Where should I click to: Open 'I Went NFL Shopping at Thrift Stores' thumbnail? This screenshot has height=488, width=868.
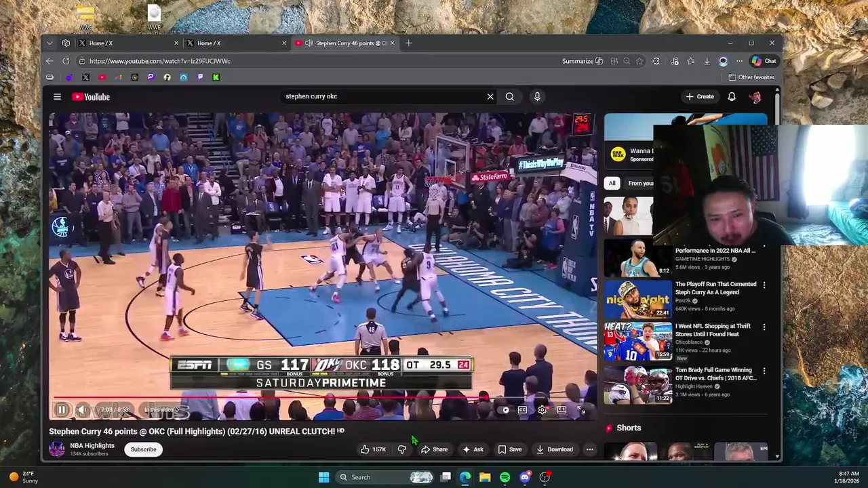coord(637,340)
